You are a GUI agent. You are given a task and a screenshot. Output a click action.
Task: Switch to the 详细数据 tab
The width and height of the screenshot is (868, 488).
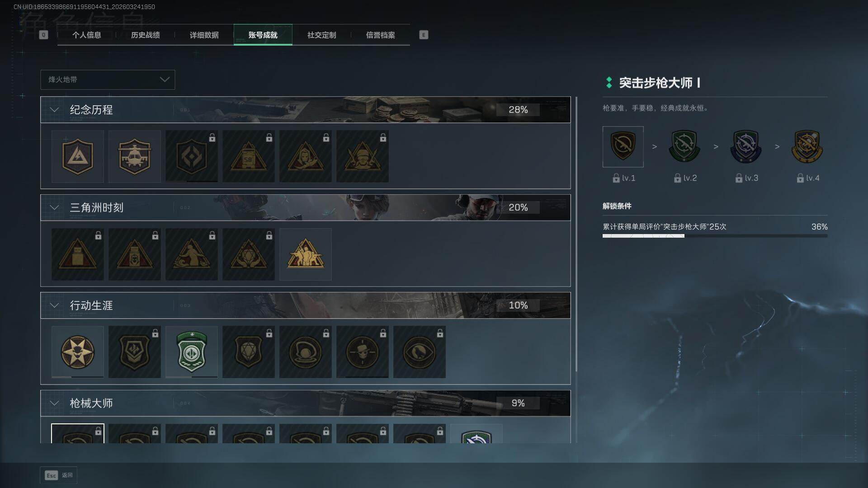(204, 35)
